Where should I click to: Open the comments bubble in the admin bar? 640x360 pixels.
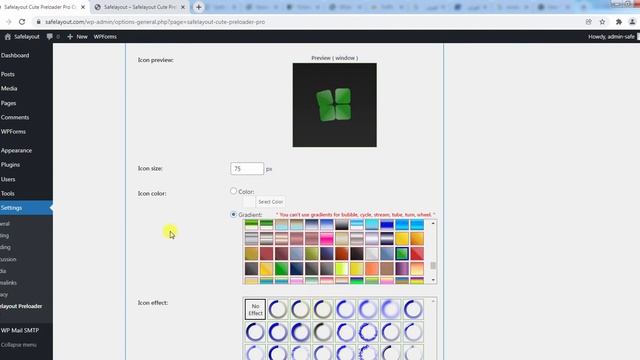(49, 37)
